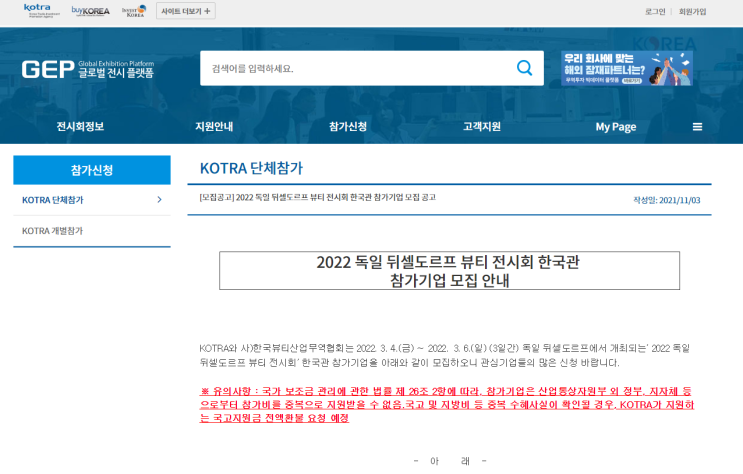Viewport: 743px width, 474px height.
Task: Select KOTRA 개별참가 in sidebar
Action: (53, 231)
